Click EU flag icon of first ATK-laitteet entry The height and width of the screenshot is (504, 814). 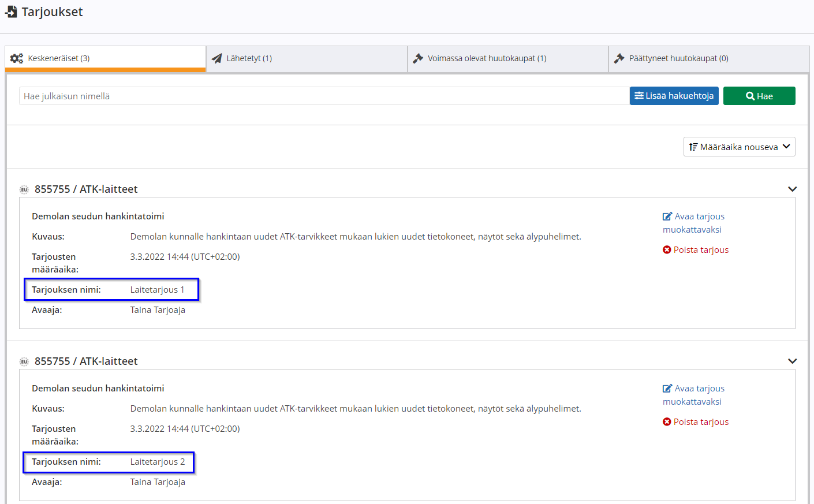coord(24,189)
